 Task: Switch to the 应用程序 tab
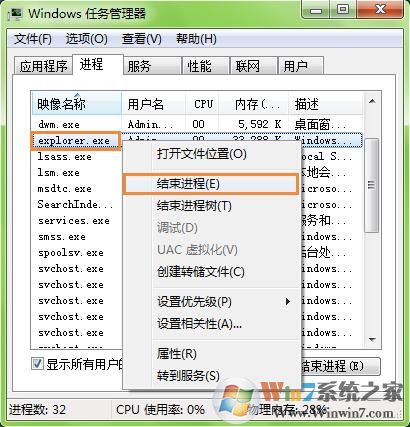tap(43, 66)
